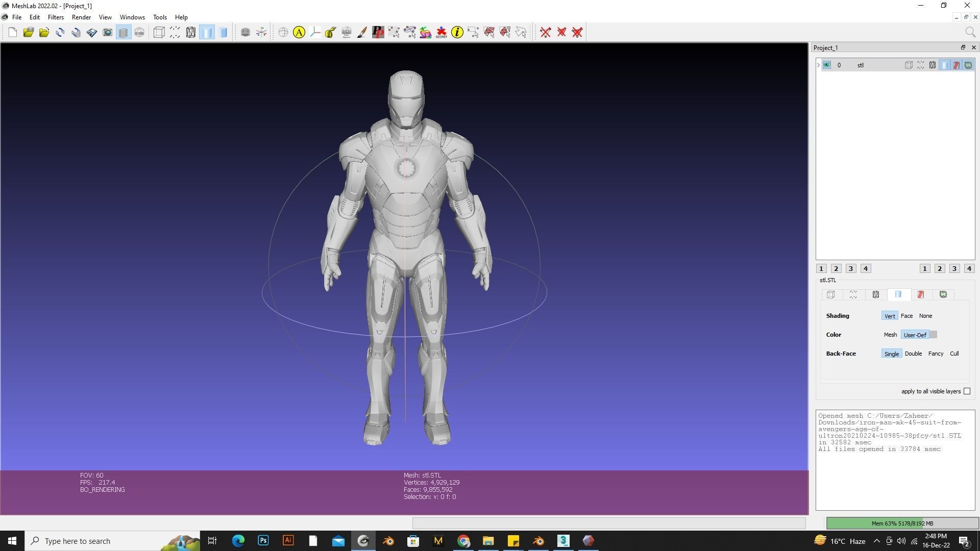Screen dimensions: 980x551
Task: Click Delete Selected Faces and Vertices icon
Action: click(x=577, y=33)
